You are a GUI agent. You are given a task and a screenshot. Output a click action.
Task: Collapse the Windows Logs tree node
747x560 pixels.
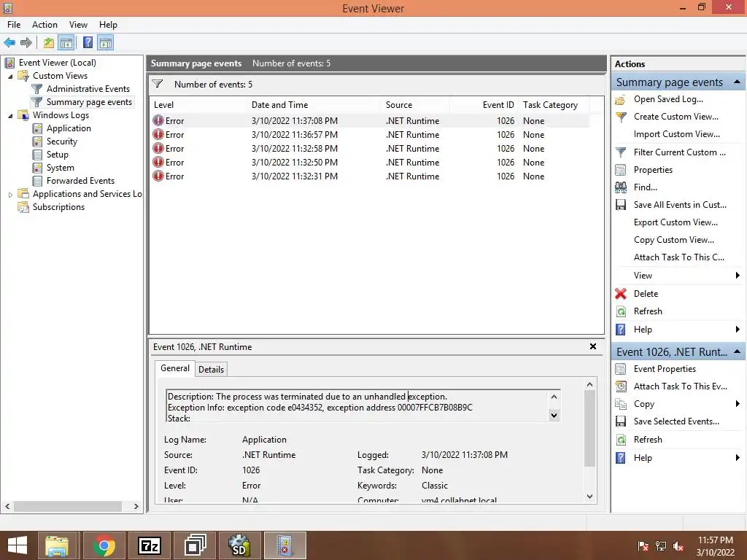coord(10,116)
